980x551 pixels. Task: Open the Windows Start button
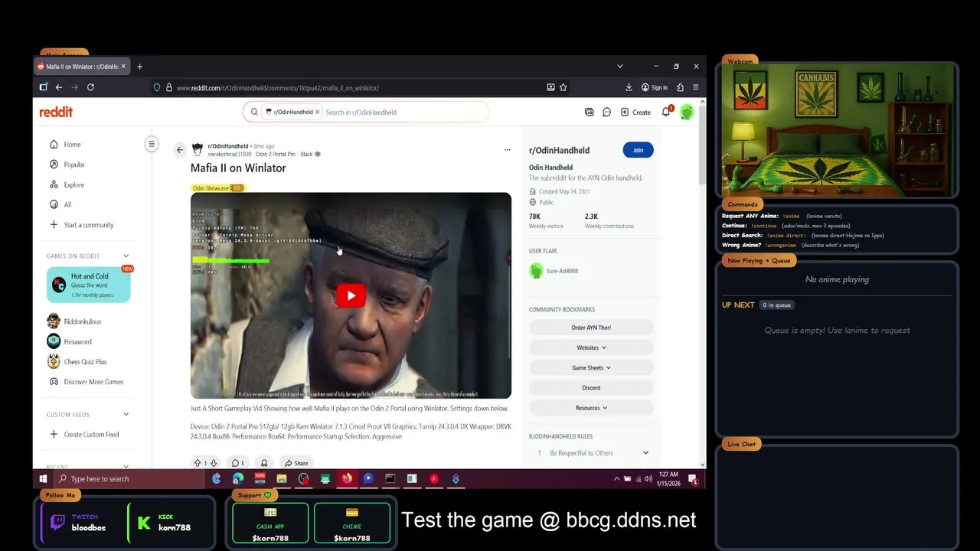click(x=44, y=479)
